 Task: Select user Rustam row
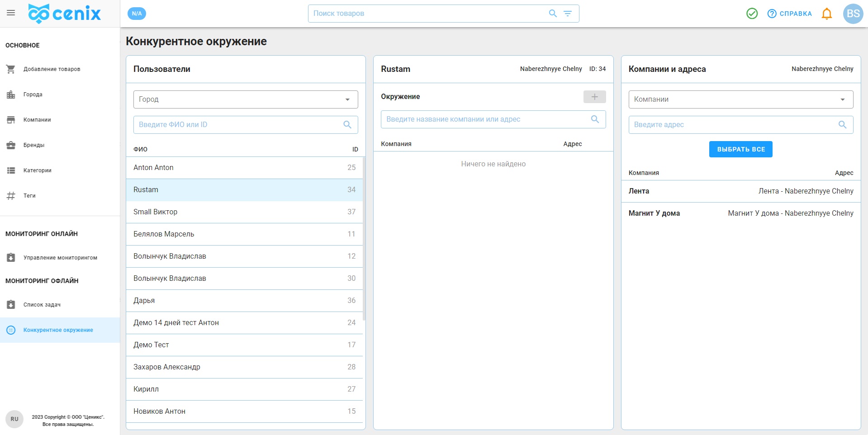click(x=244, y=190)
